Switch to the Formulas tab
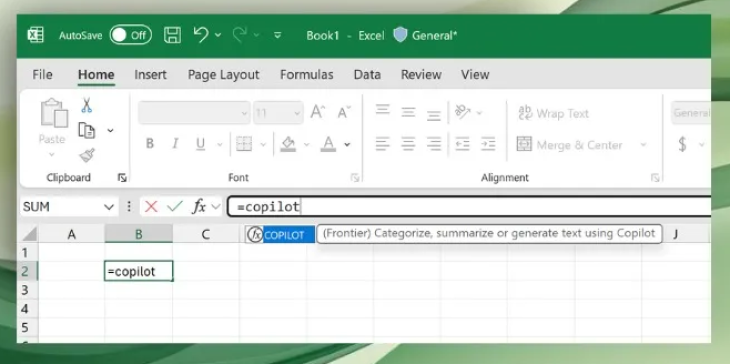Image resolution: width=730 pixels, height=364 pixels. [x=306, y=74]
